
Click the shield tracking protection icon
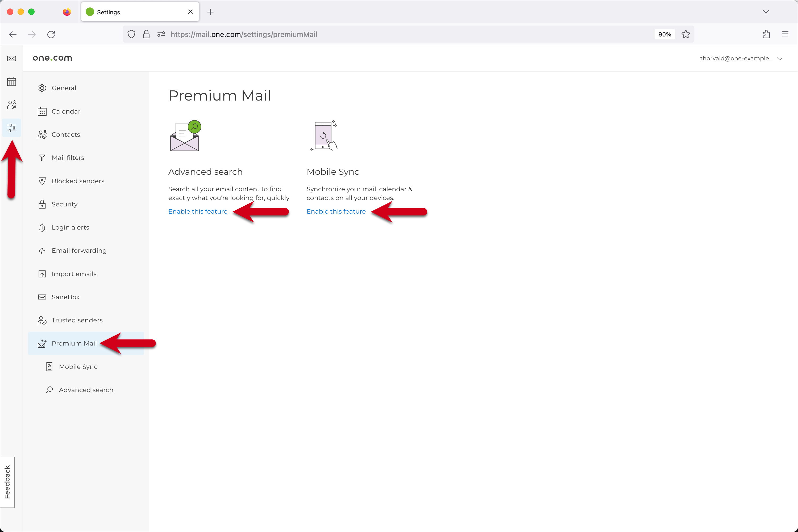(131, 34)
